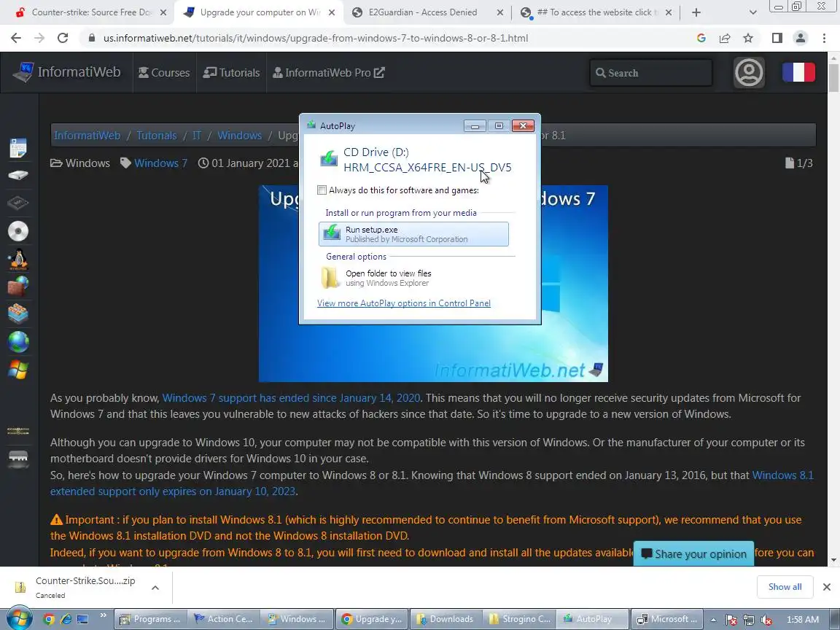Image resolution: width=840 pixels, height=630 pixels.
Task: Open the Windows Start orb
Action: [x=19, y=619]
